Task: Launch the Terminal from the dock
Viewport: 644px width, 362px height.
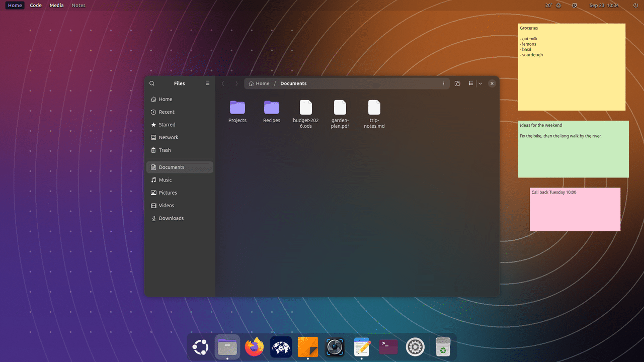Action: point(388,347)
